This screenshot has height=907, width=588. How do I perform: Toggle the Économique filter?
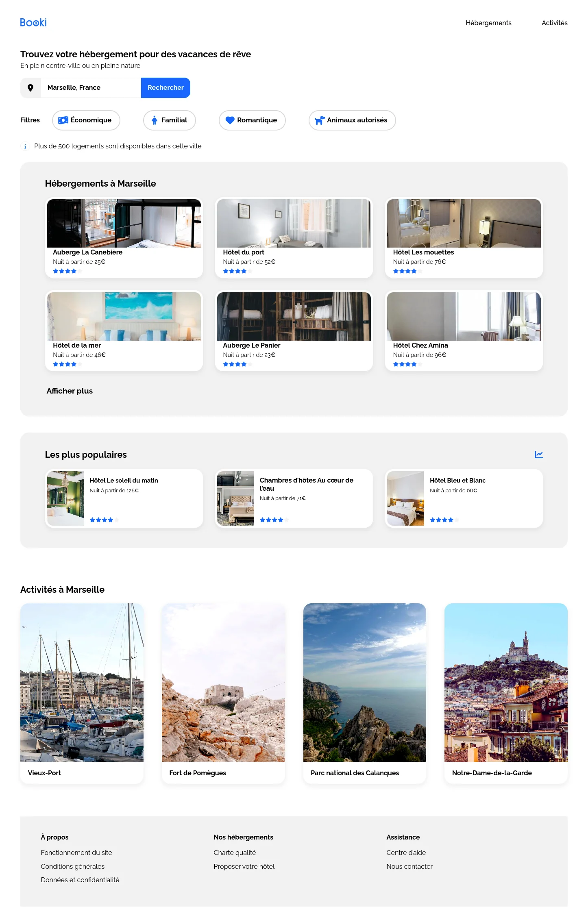click(86, 120)
